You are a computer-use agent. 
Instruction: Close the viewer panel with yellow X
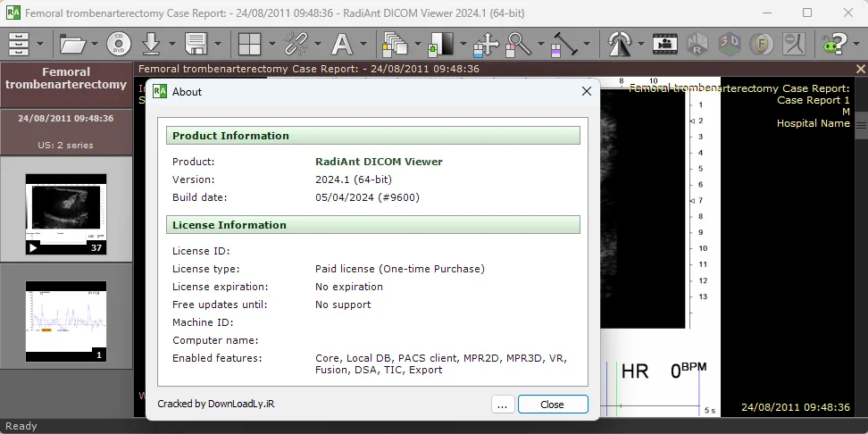click(860, 69)
